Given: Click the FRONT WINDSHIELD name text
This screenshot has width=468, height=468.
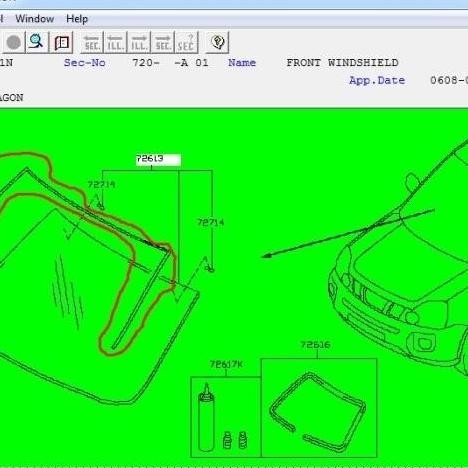Looking at the screenshot, I should (342, 63).
